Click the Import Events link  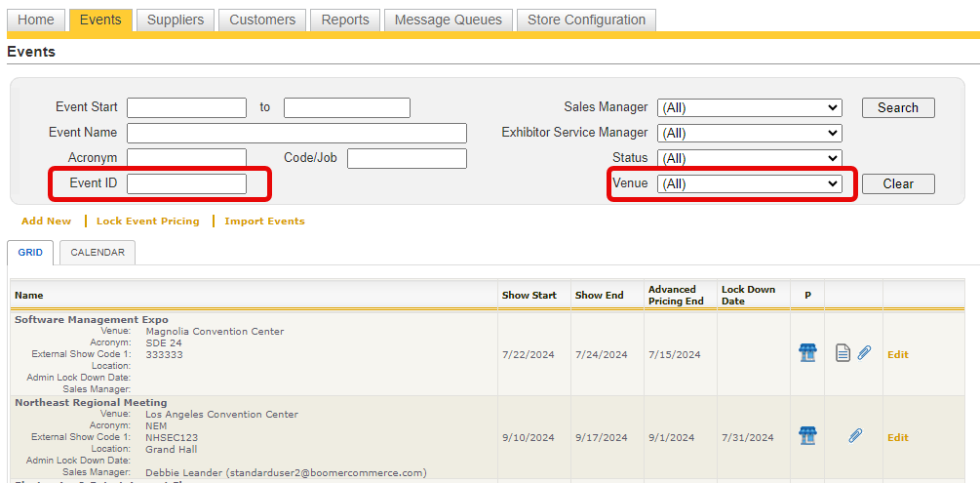[264, 221]
